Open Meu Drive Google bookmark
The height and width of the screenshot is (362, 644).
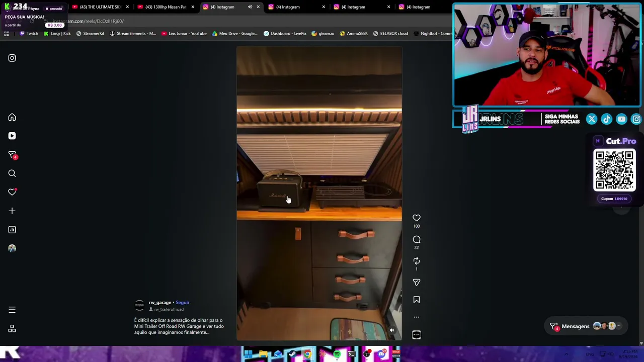(x=234, y=34)
